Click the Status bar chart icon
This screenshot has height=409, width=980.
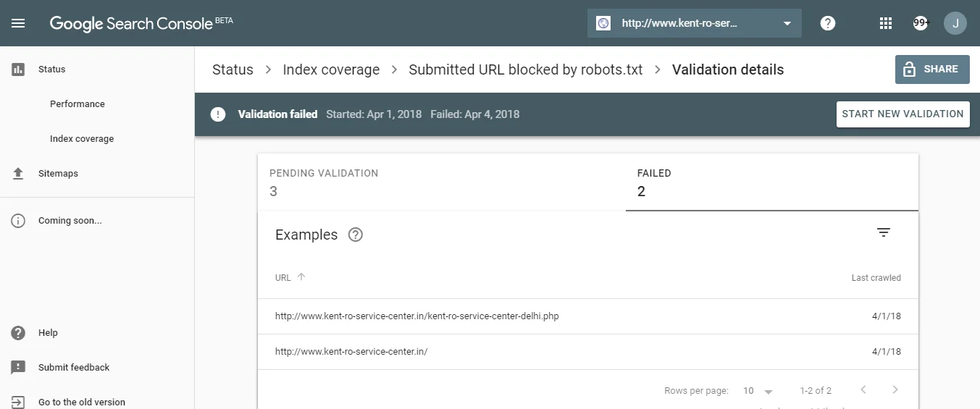pos(18,69)
